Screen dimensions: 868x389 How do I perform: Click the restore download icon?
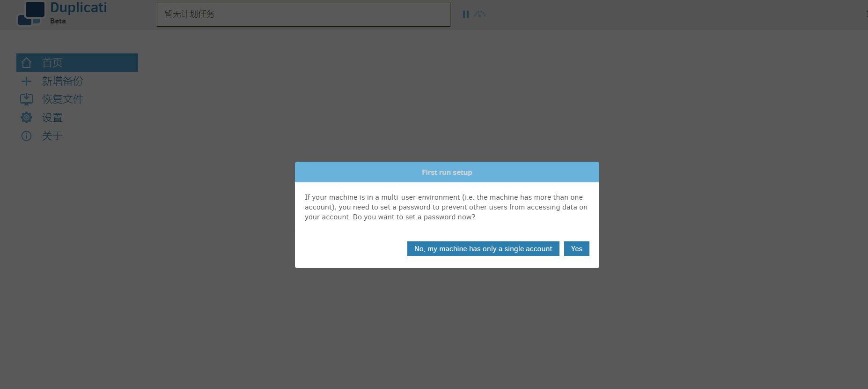coord(27,99)
